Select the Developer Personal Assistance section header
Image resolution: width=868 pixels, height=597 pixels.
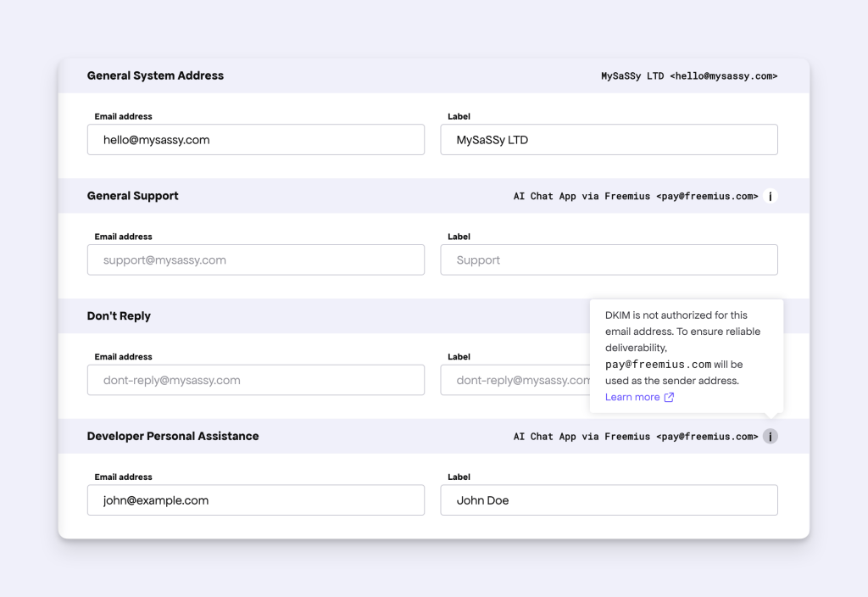pos(173,436)
